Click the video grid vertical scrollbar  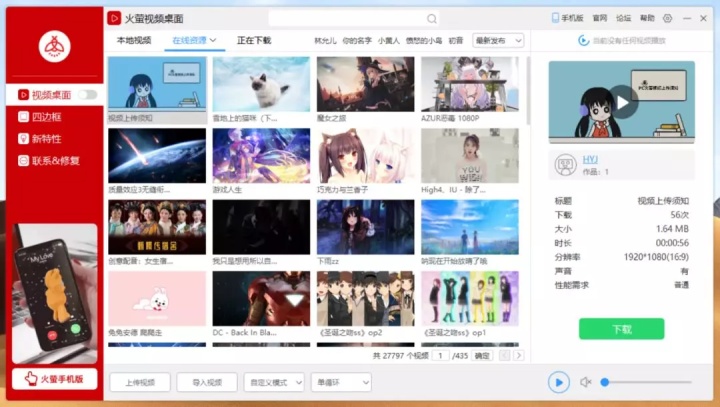[528, 90]
